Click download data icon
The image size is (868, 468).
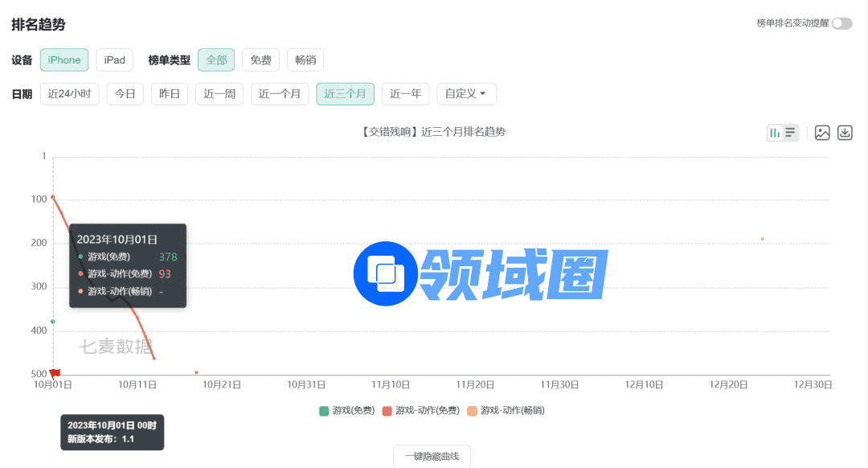click(x=845, y=133)
